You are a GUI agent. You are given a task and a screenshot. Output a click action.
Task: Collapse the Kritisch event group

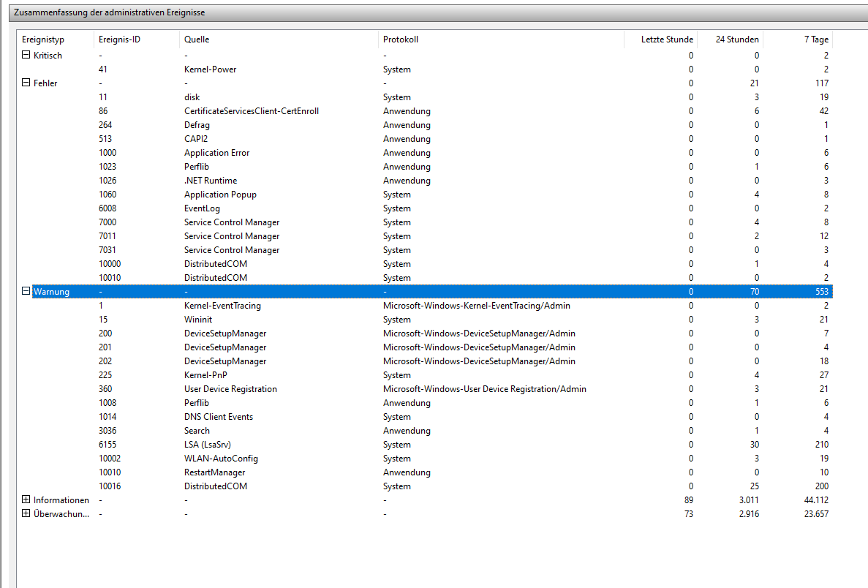coord(26,55)
